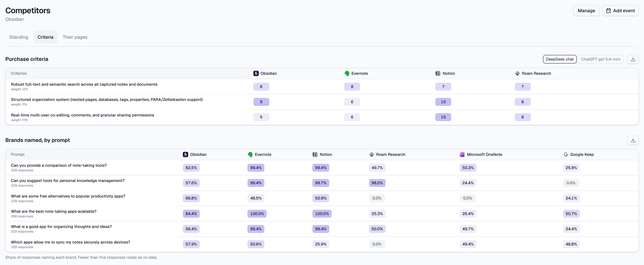Select the robust full-text search criterion row

(322, 87)
